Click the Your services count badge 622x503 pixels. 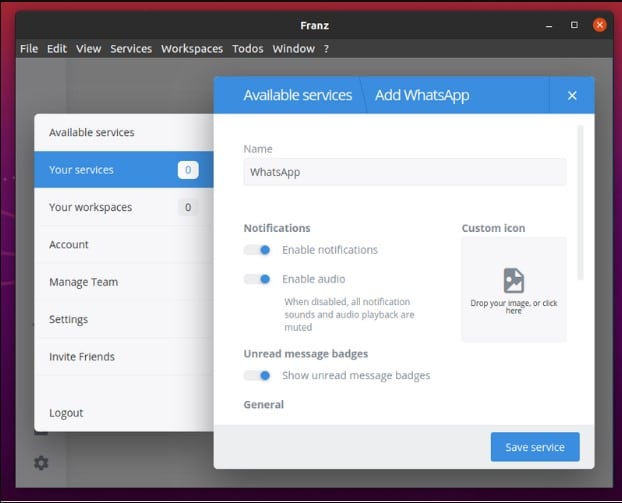pos(188,170)
